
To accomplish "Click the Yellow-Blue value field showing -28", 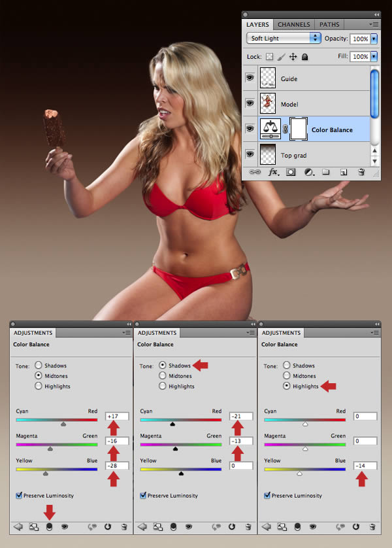I will click(x=117, y=466).
